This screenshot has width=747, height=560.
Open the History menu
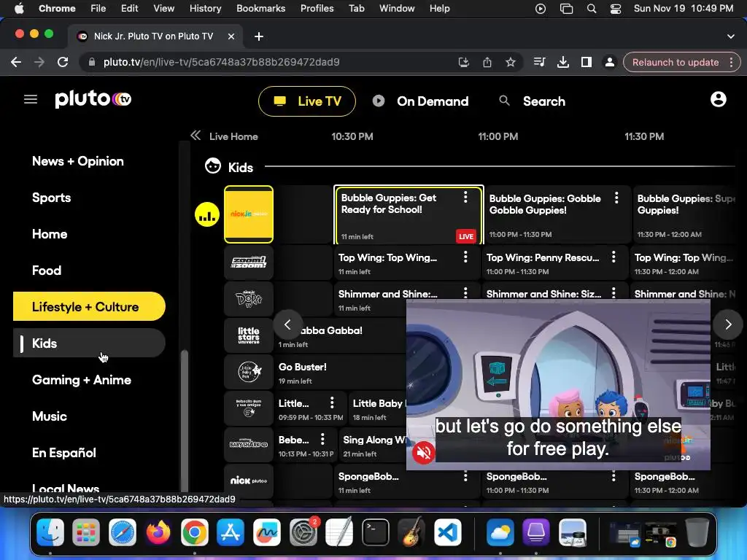pos(205,8)
